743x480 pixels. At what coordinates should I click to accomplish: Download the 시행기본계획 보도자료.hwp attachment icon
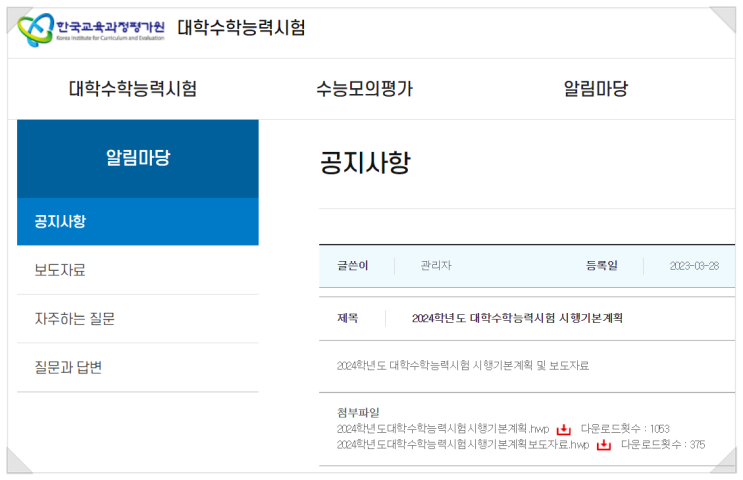point(604,445)
